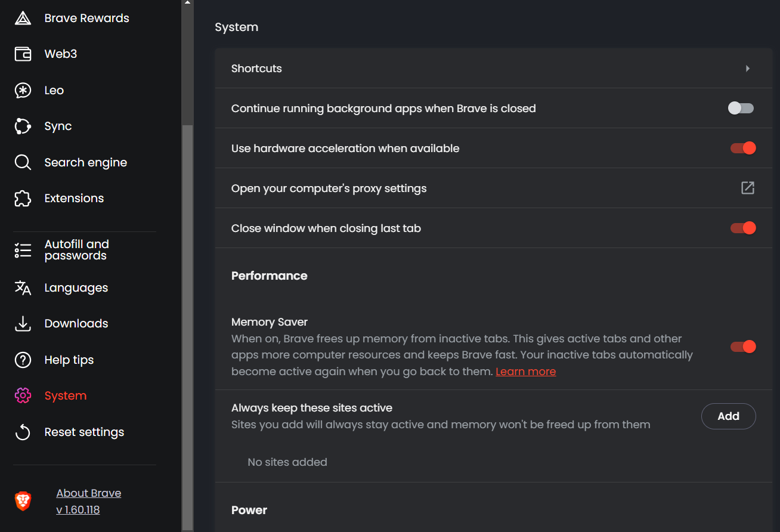Screen dimensions: 780x532
Task: Open proxy settings external link icon
Action: click(x=748, y=188)
